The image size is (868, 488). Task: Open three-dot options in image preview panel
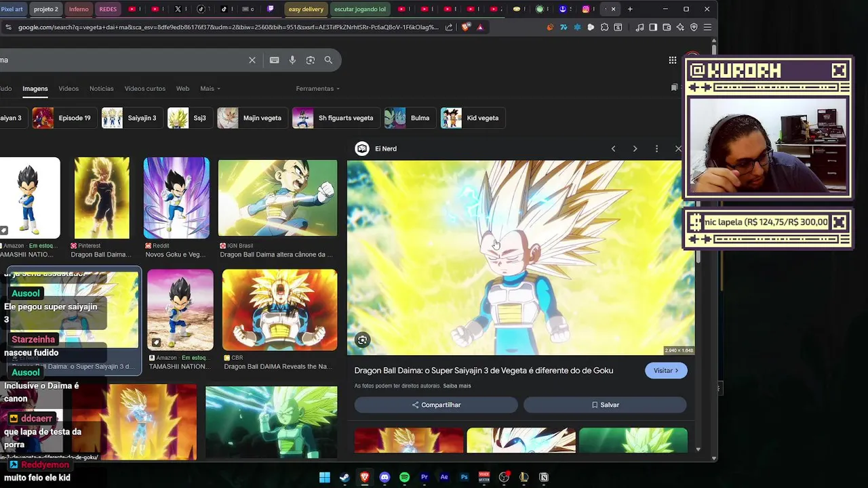click(x=656, y=148)
